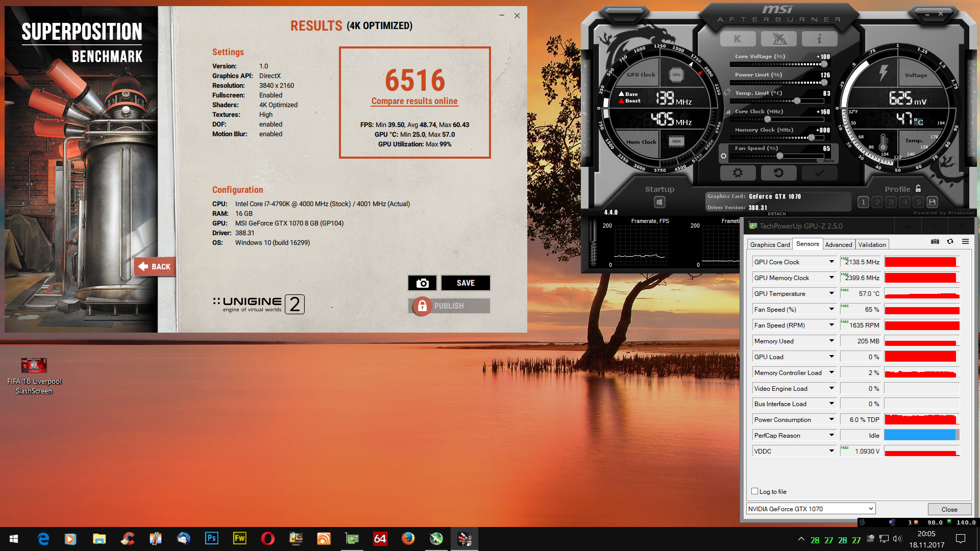Switch to GPU-Z Validation tab
The width and height of the screenshot is (980, 551).
(x=872, y=245)
